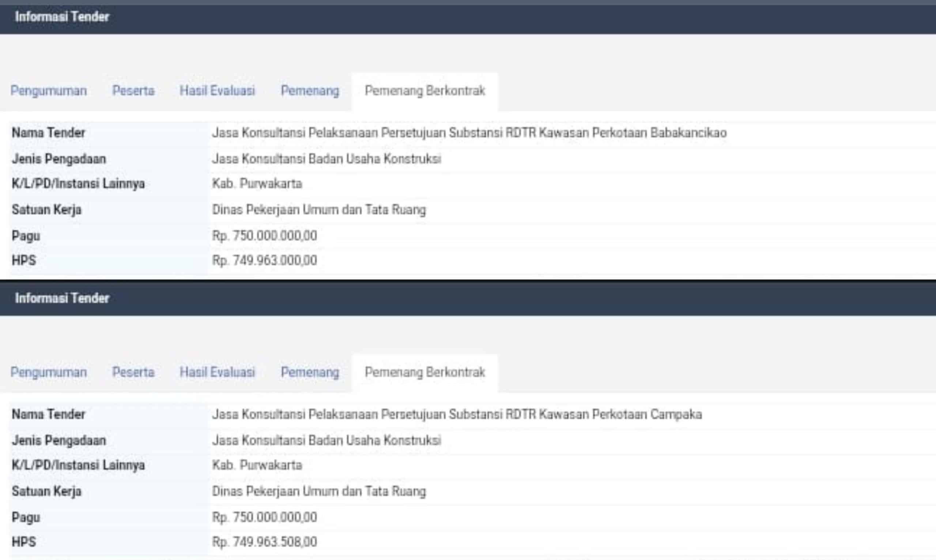Open Hasil Evaluasi tab for Babakancikao tender

218,91
